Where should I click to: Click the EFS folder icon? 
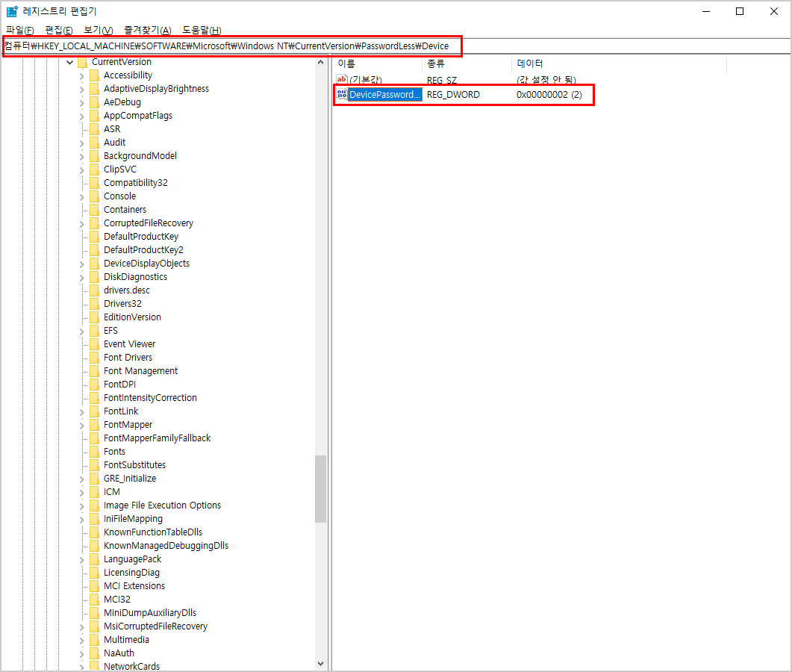click(x=95, y=331)
